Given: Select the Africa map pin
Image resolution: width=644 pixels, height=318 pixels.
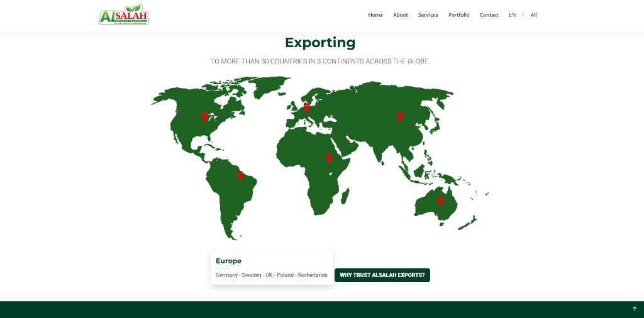Looking at the screenshot, I should click(x=329, y=158).
